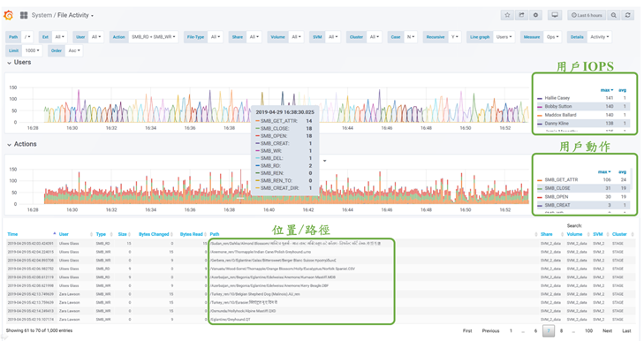Viewport: 644px width, 341px height.
Task: Open dashboard settings gear
Action: point(535,15)
